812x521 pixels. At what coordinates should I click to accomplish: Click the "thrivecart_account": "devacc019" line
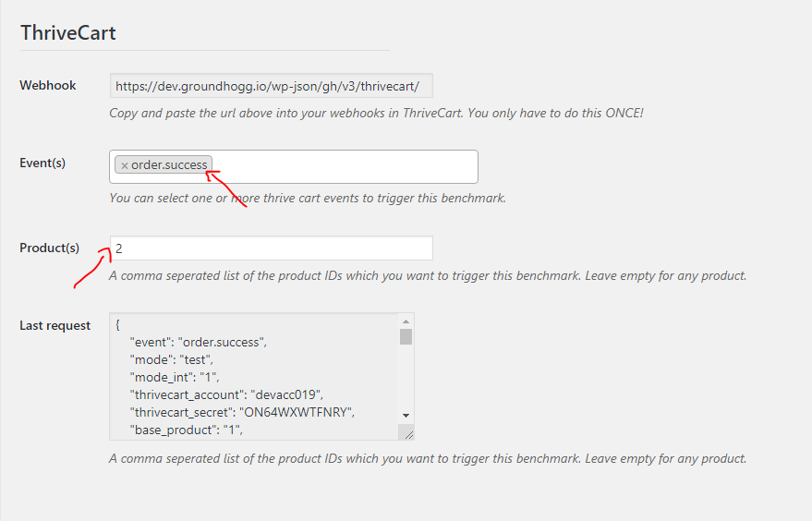tap(226, 394)
